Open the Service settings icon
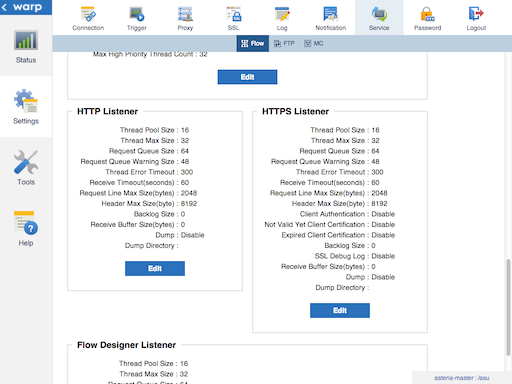The width and height of the screenshot is (512, 384). click(x=379, y=18)
